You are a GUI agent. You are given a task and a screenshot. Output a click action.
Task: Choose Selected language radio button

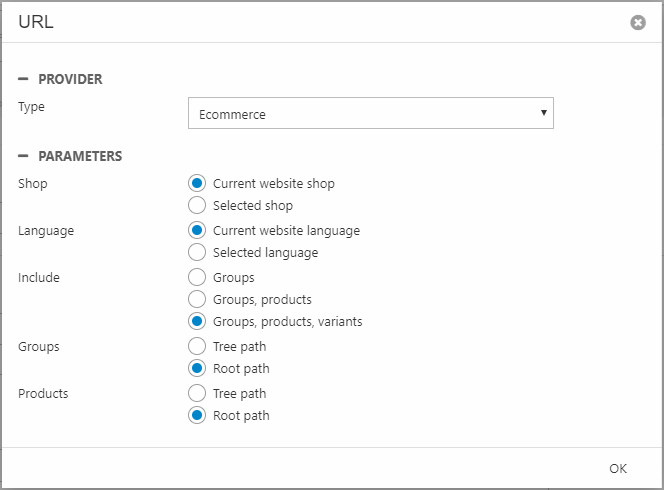pos(197,253)
